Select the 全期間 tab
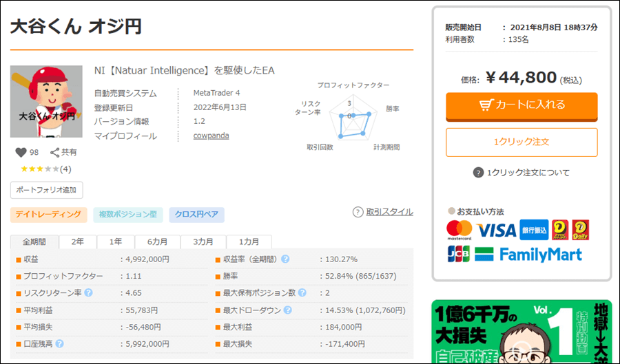The image size is (620, 364). pos(34,242)
